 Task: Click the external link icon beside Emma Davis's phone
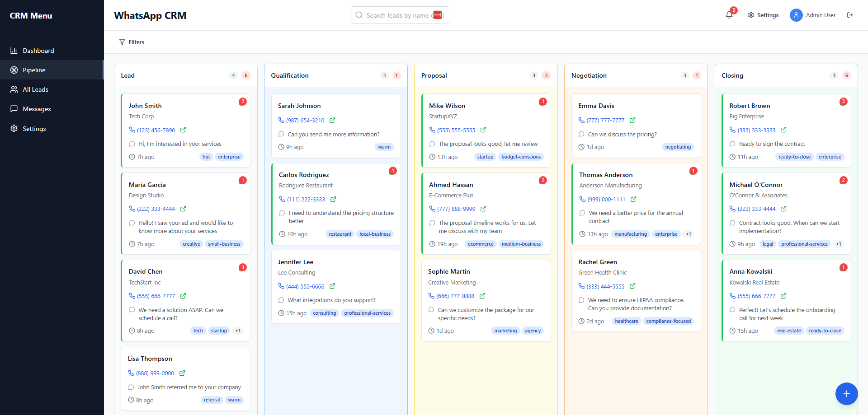(x=632, y=120)
